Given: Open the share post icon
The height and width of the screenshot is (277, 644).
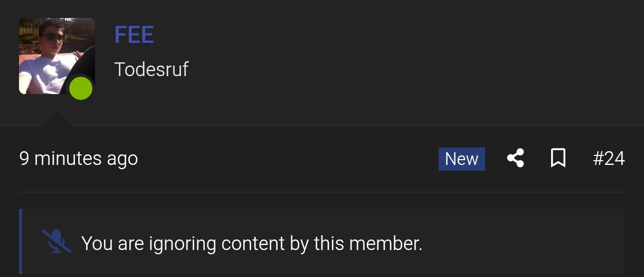Looking at the screenshot, I should tap(515, 159).
